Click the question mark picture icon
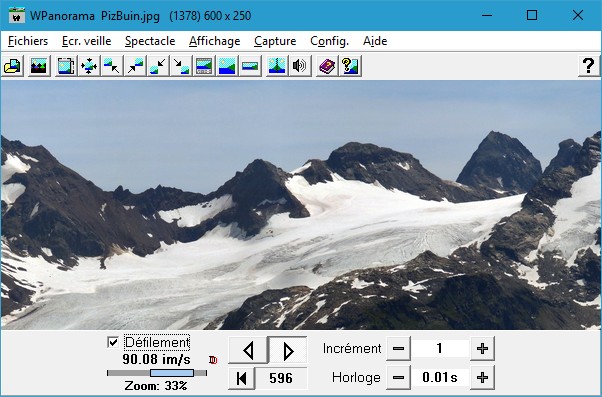The height and width of the screenshot is (397, 602). (350, 66)
